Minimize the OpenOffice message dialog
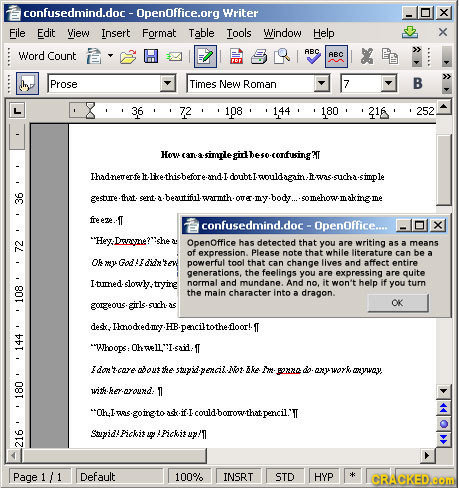Image resolution: width=459 pixels, height=488 pixels. point(403,225)
